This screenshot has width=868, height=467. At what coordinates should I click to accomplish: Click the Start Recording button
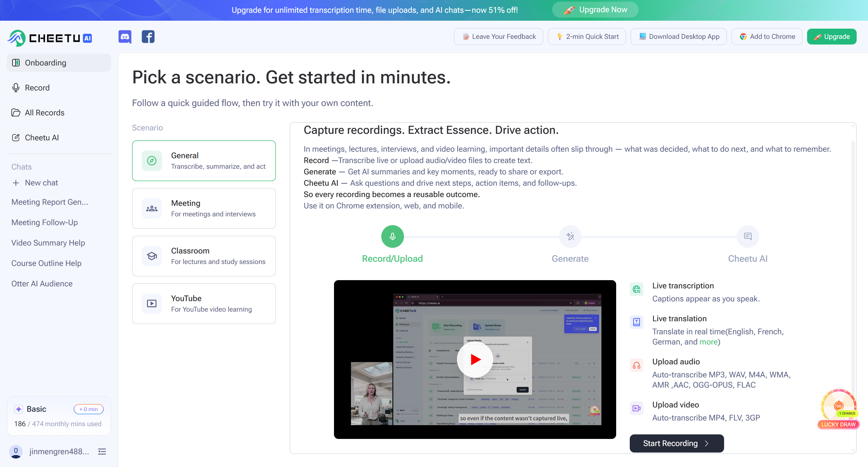[676, 443]
